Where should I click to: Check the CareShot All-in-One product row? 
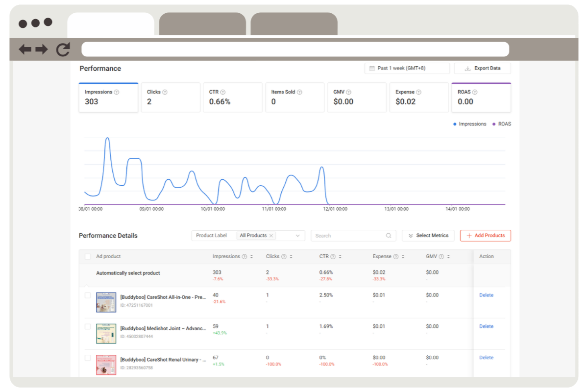(x=88, y=295)
